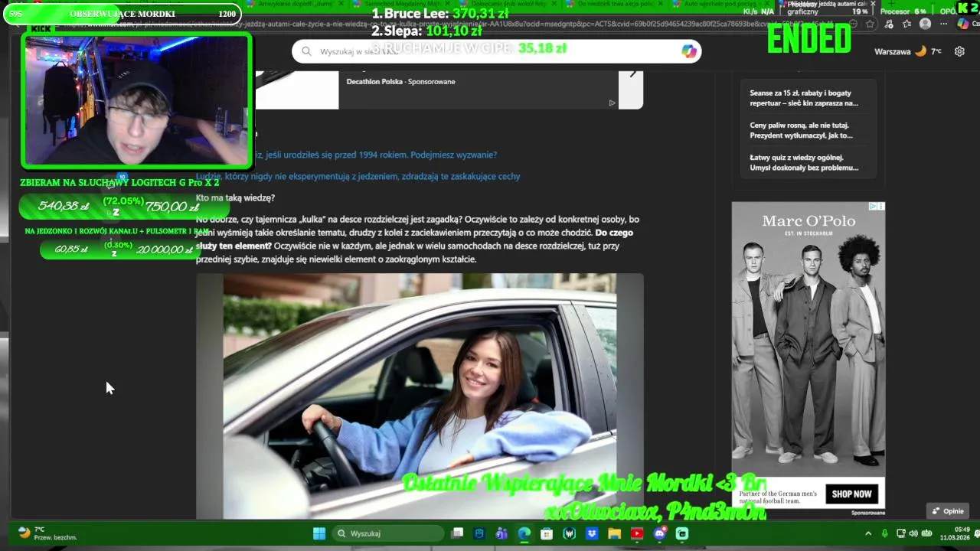Image resolution: width=980 pixels, height=551 pixels.
Task: Click the Opinie feedback button
Action: point(948,511)
